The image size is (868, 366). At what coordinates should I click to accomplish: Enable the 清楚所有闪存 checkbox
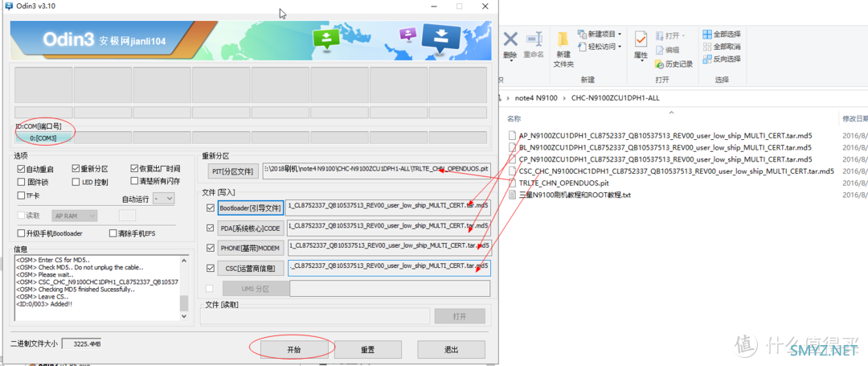point(134,181)
